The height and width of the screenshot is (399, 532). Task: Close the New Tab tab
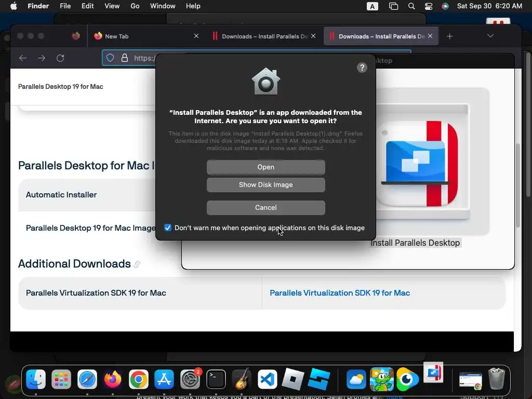coord(196,36)
